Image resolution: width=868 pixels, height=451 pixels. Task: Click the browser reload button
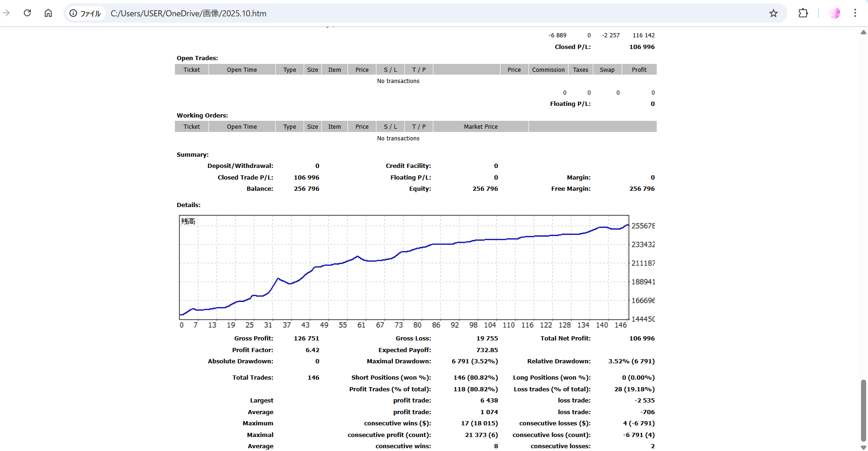(28, 13)
